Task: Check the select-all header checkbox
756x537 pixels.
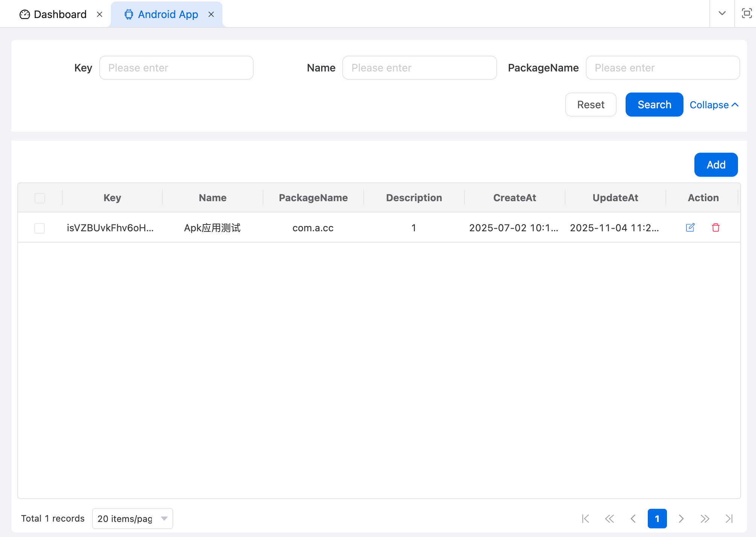Action: click(x=40, y=198)
